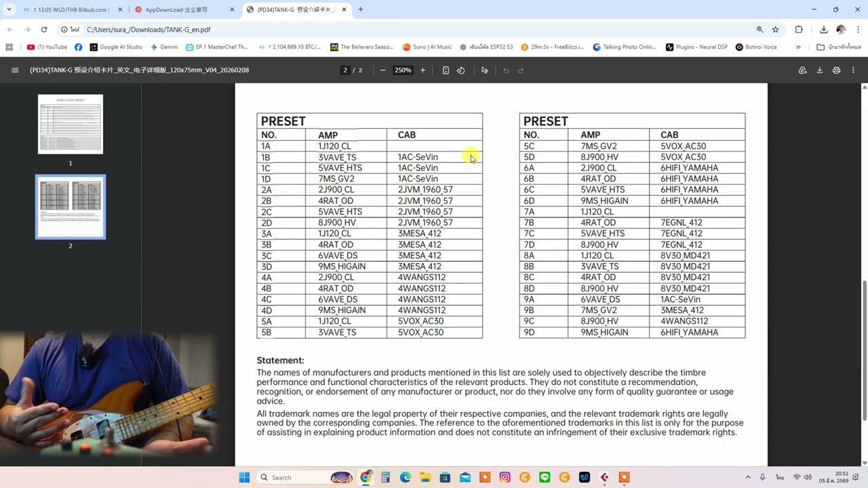Viewport: 868px width, 488px height.
Task: Open Suno AI Music bookmark
Action: pos(427,47)
